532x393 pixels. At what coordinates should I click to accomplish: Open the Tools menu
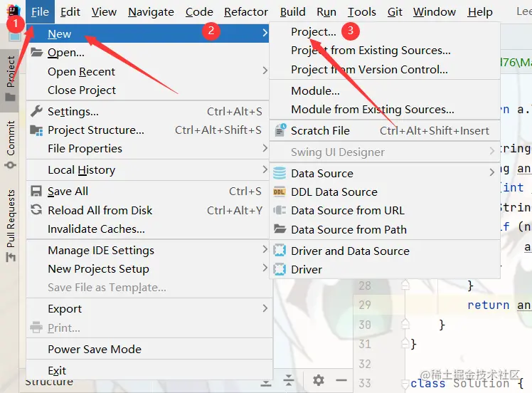[362, 12]
